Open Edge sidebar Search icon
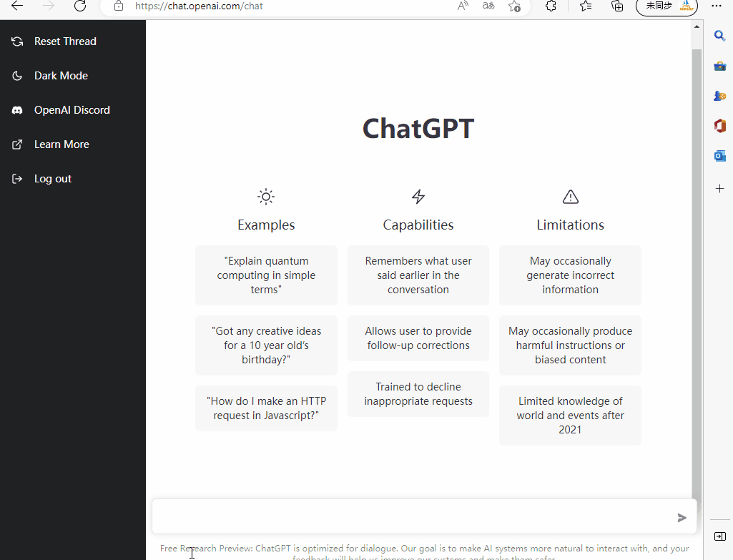This screenshot has height=560, width=733. click(x=720, y=36)
